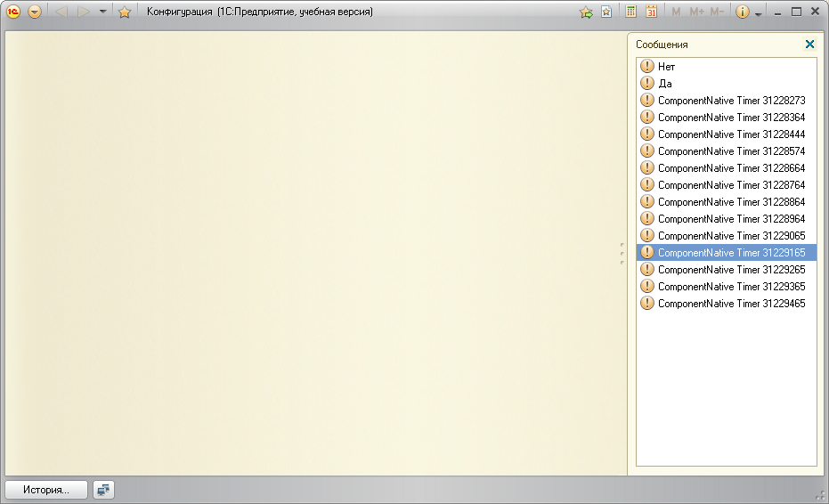Image resolution: width=829 pixels, height=504 pixels.
Task: Click the Сообщения panel title
Action: click(662, 45)
